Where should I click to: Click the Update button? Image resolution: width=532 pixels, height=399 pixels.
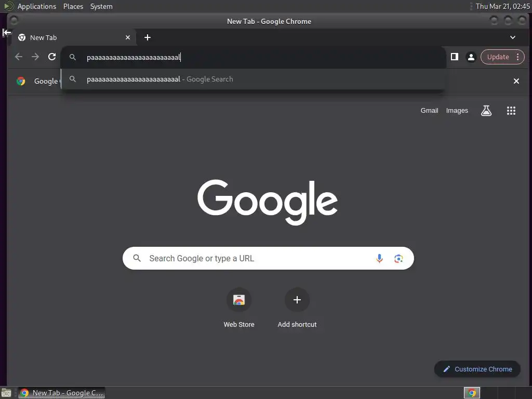(498, 57)
